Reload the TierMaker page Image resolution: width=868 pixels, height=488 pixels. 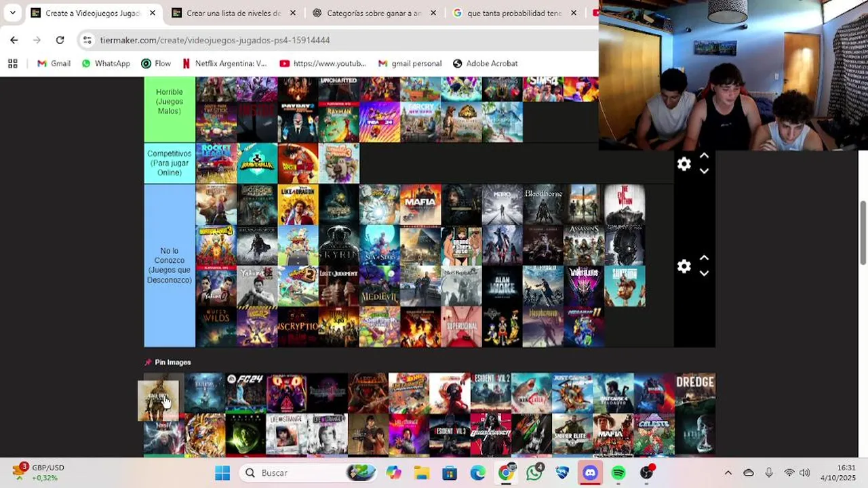point(60,40)
